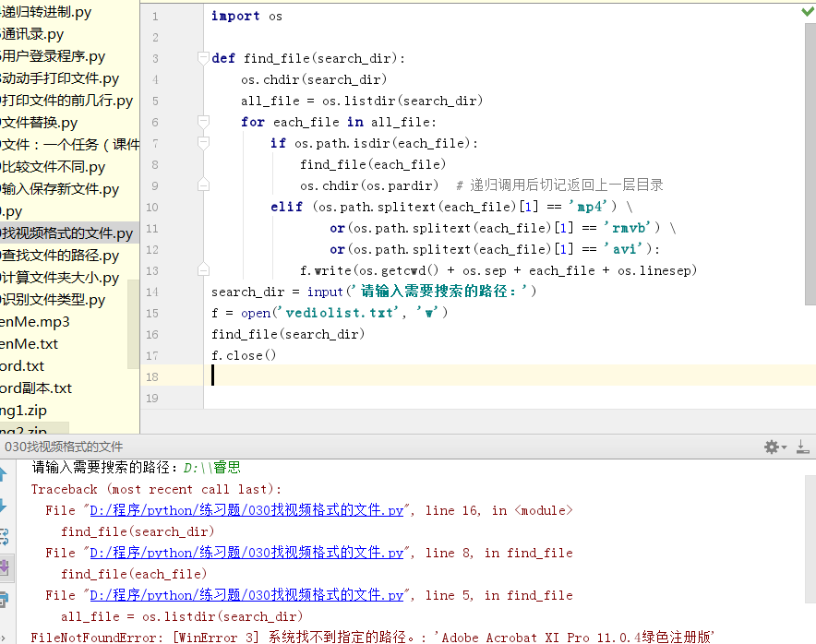Open 动动手打印文件.py in project tree

tap(59, 78)
